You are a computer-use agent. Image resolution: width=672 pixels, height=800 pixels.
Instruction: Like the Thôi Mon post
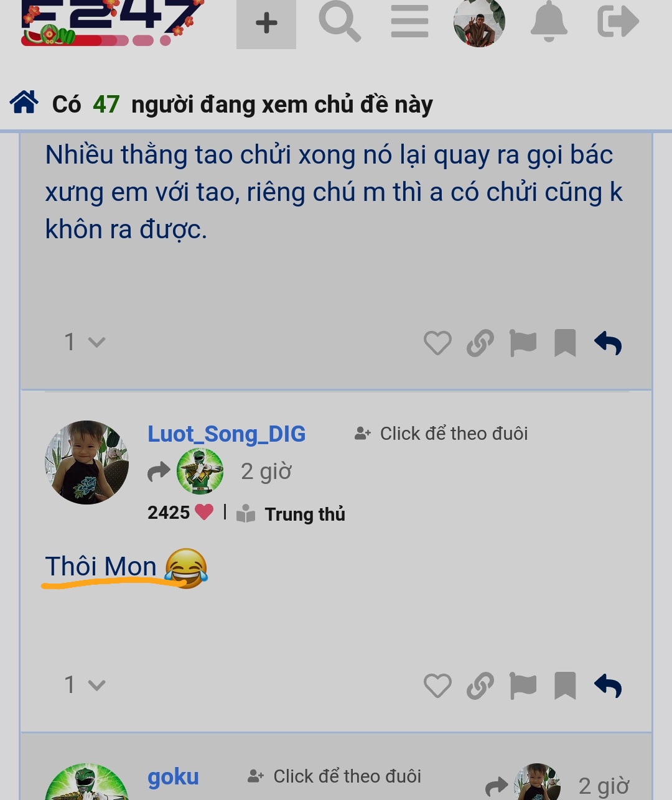[x=437, y=686]
